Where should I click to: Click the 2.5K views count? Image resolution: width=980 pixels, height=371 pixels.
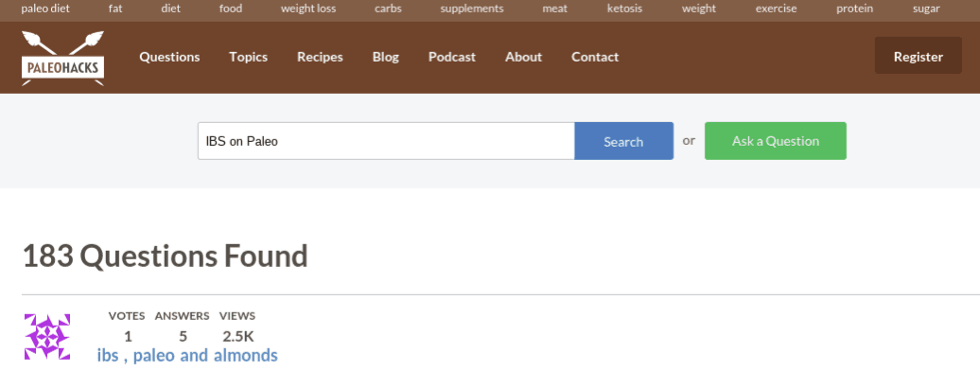tap(238, 337)
